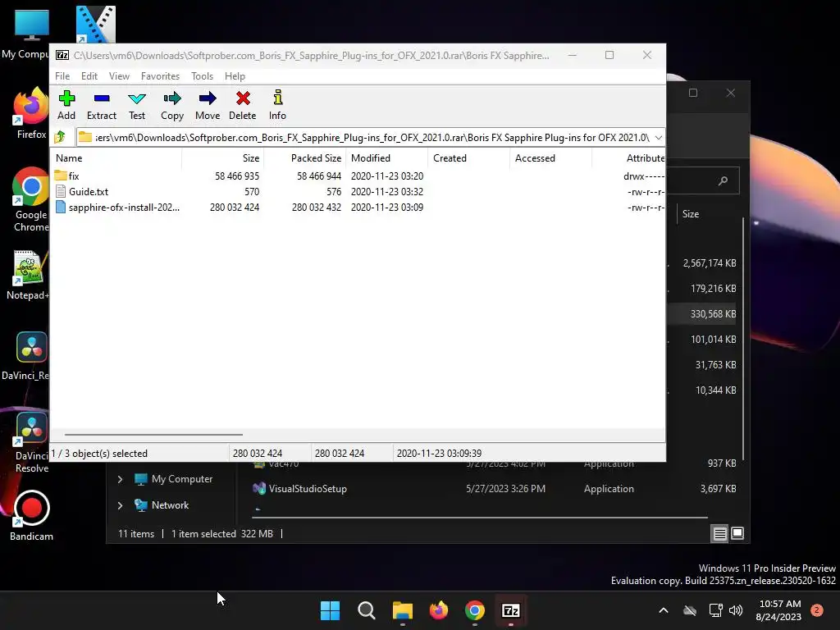Click 7-Zip taskbar icon
The height and width of the screenshot is (630, 840).
pyautogui.click(x=511, y=610)
